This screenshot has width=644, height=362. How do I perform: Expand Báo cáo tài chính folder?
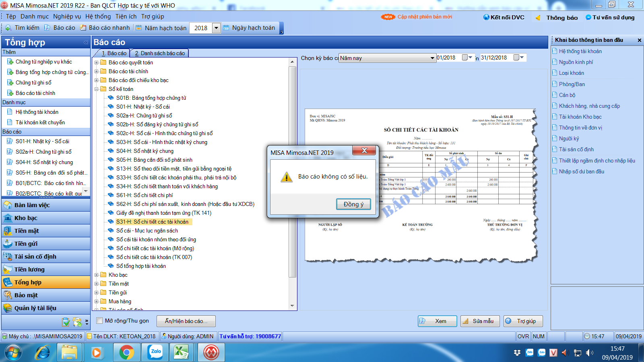97,71
